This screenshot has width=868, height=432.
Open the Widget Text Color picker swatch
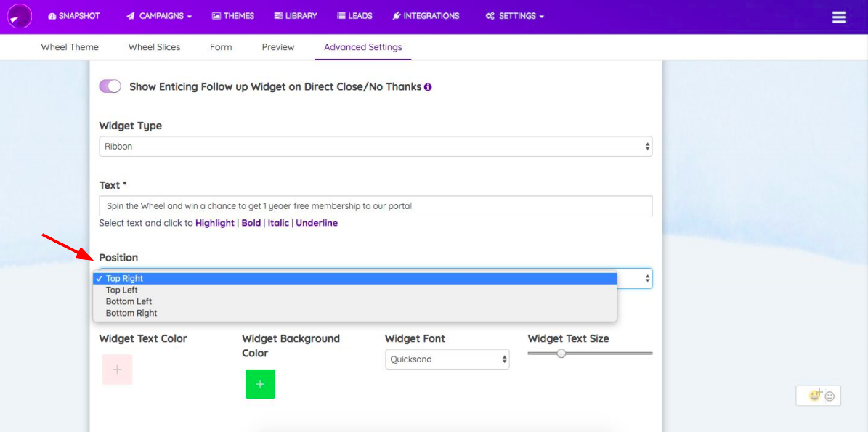click(x=118, y=370)
